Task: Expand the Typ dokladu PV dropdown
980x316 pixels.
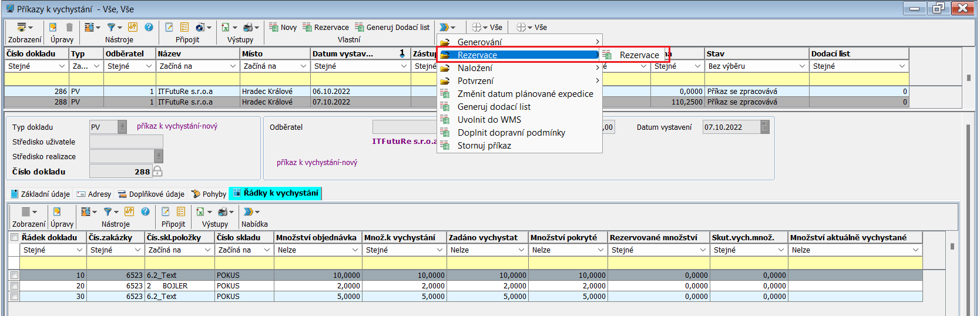Action: tap(122, 127)
